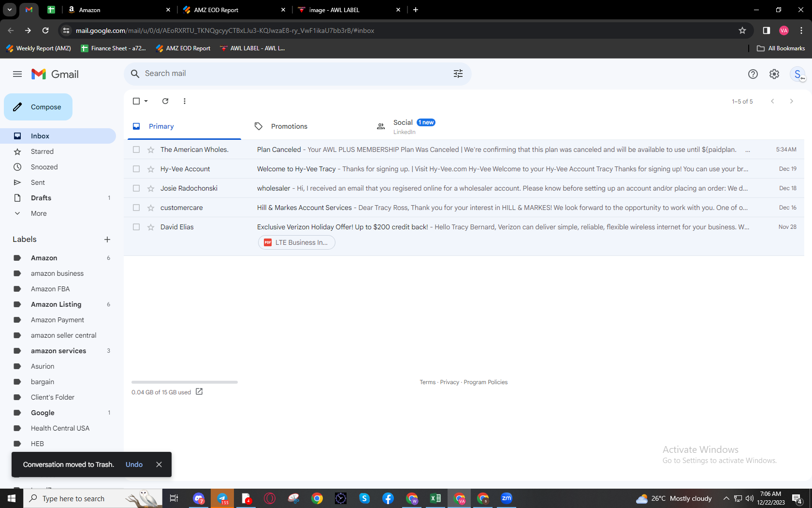Undo moving conversation to Trash

click(134, 464)
